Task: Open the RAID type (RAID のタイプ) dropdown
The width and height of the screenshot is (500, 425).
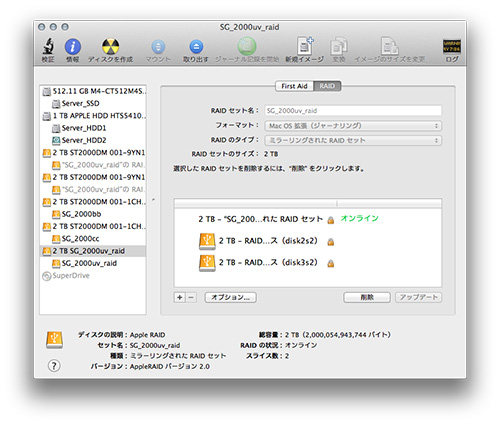Action: pyautogui.click(x=353, y=140)
